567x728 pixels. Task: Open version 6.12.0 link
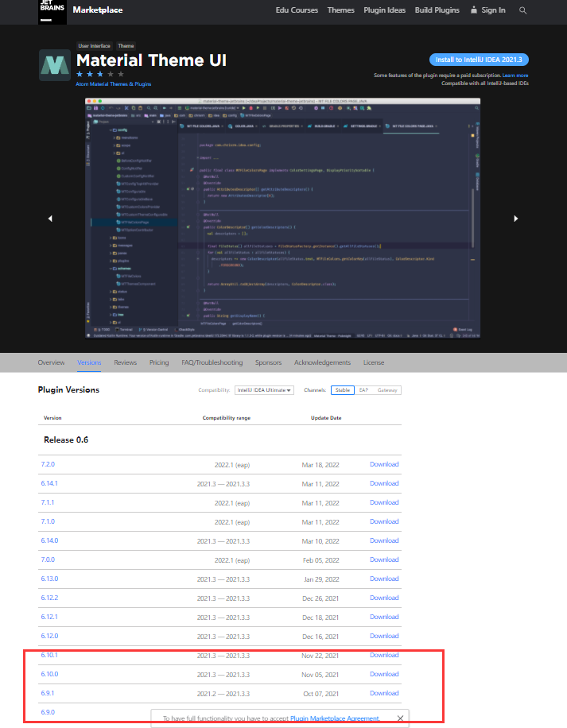pyautogui.click(x=49, y=636)
